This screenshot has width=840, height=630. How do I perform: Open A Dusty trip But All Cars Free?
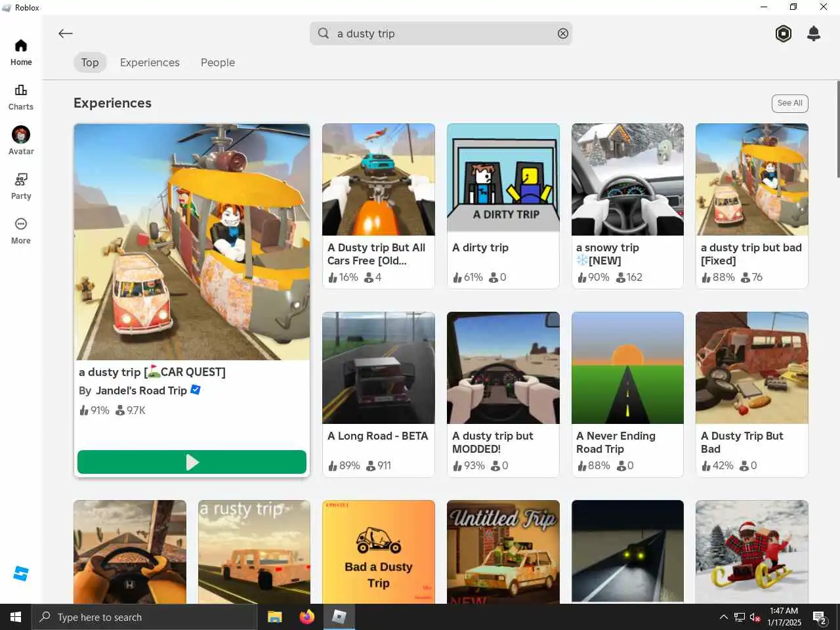379,206
